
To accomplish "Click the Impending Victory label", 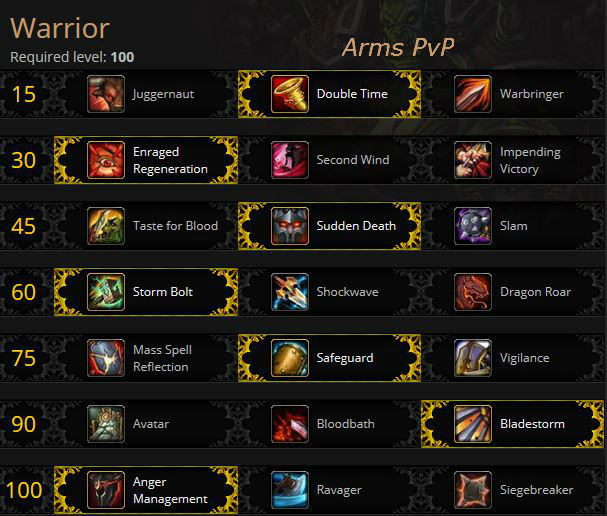I will [530, 160].
